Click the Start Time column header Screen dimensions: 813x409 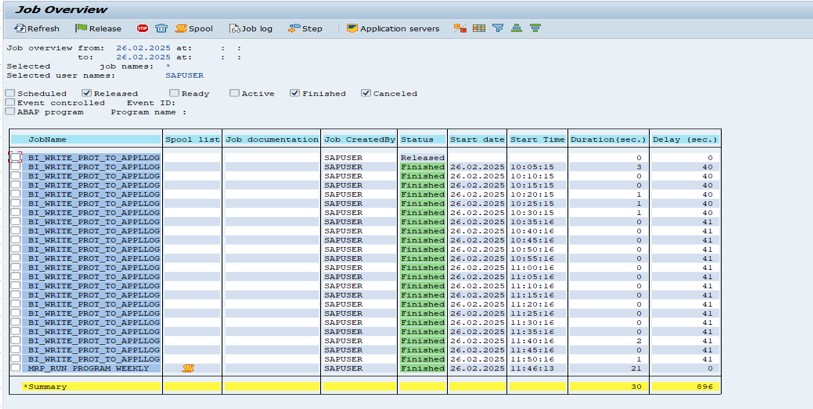[537, 139]
